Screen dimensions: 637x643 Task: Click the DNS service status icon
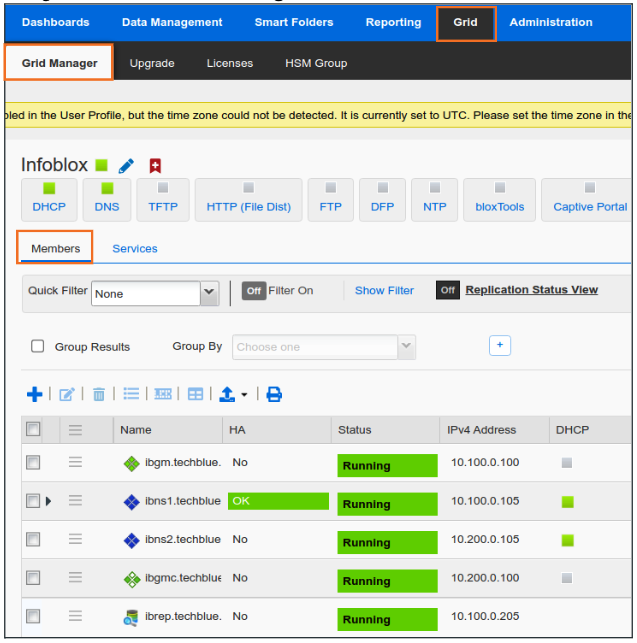click(x=107, y=189)
